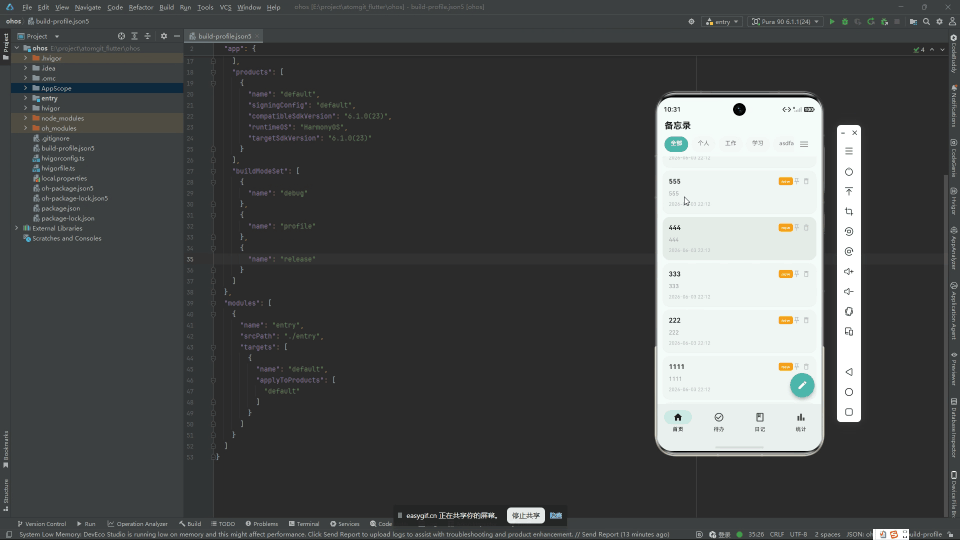Open the 日记 tab in emulator app
The width and height of the screenshot is (960, 540).
(x=760, y=422)
